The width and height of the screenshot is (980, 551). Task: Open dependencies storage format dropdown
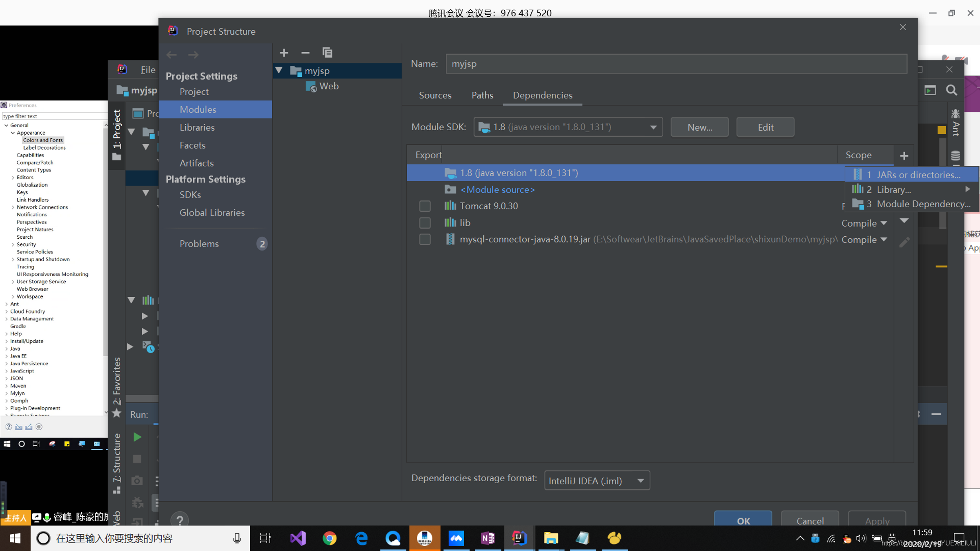click(597, 480)
